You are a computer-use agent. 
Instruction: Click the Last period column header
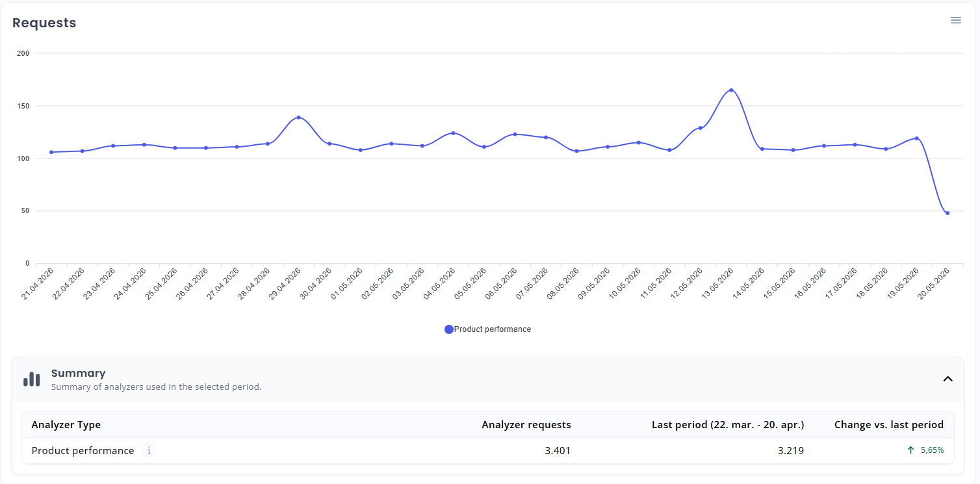pyautogui.click(x=728, y=425)
